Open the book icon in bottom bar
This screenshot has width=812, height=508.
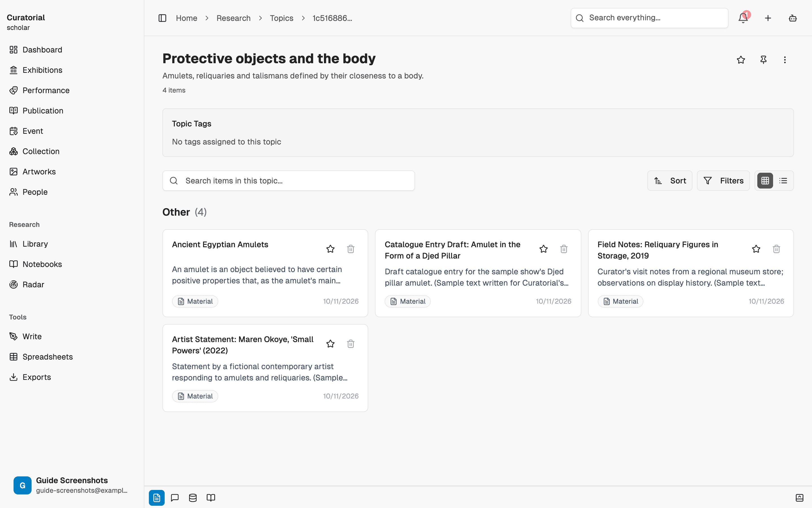[x=211, y=498]
